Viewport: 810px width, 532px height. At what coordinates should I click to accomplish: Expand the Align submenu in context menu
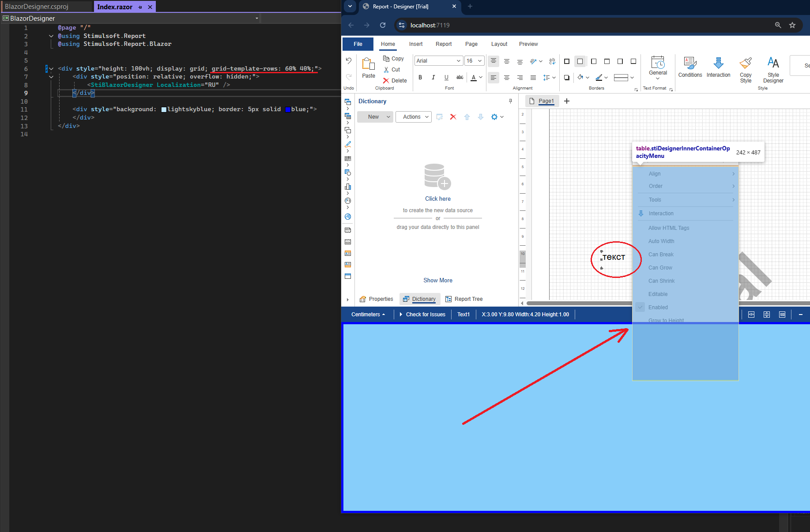(685, 174)
